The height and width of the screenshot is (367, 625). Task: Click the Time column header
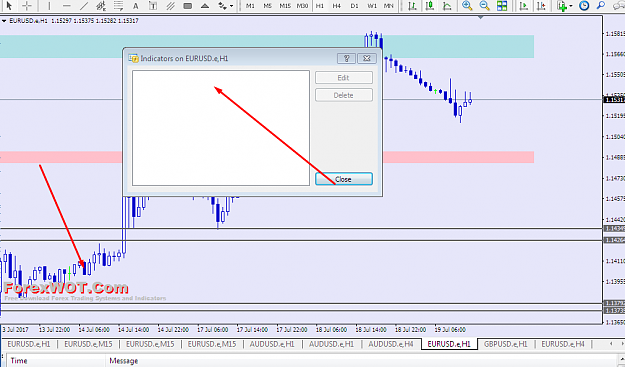click(19, 361)
